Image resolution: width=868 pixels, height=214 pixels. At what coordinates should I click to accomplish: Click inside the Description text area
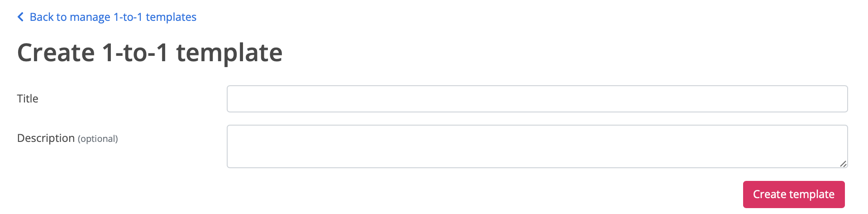[x=537, y=146]
